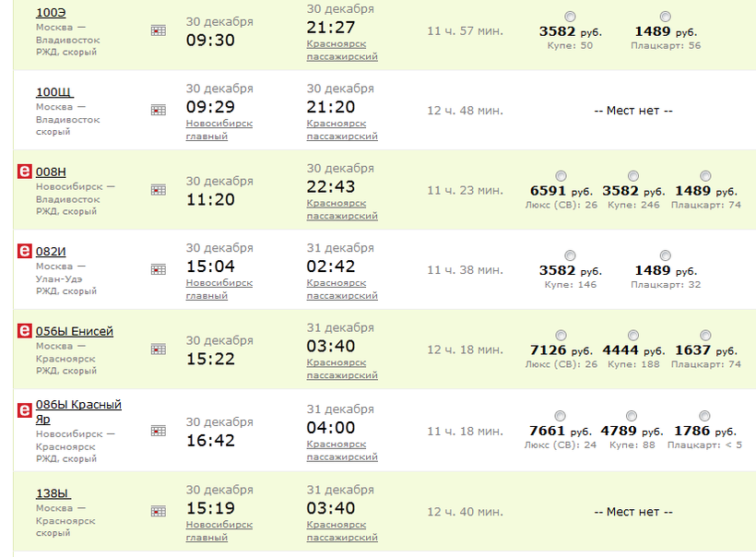
Task: Click Красноярск пассажирский arrival link for train 138Ы
Action: tap(342, 531)
